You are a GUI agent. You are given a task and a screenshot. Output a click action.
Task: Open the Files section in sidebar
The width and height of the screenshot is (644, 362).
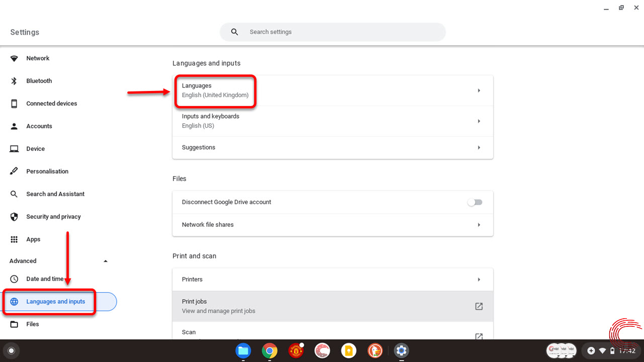click(x=33, y=324)
